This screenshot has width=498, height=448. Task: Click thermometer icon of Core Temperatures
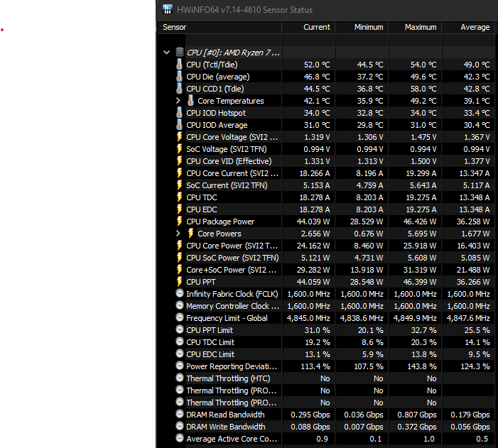tap(190, 100)
